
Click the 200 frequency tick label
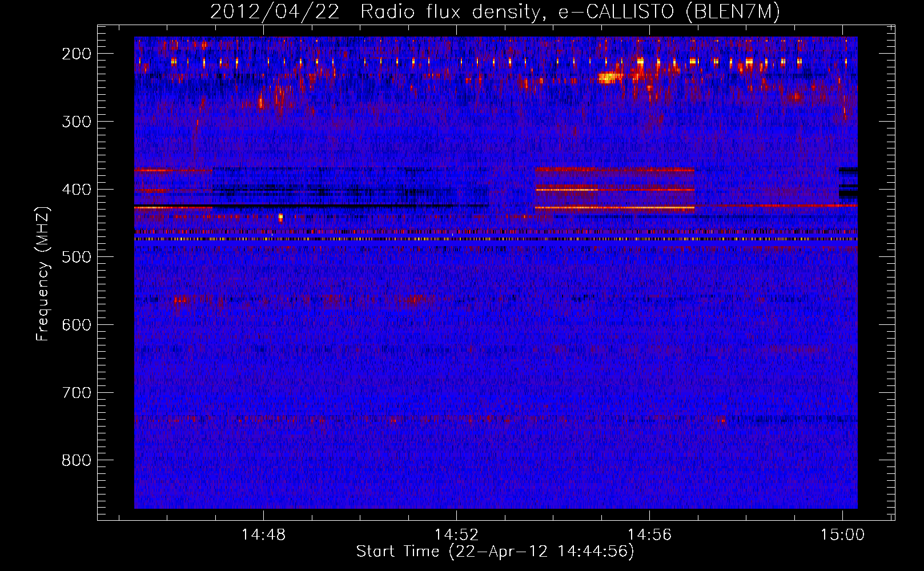77,54
